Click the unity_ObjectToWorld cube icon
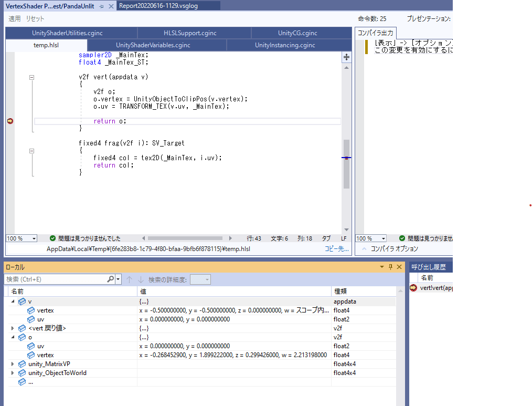This screenshot has height=406, width=532. coord(22,373)
